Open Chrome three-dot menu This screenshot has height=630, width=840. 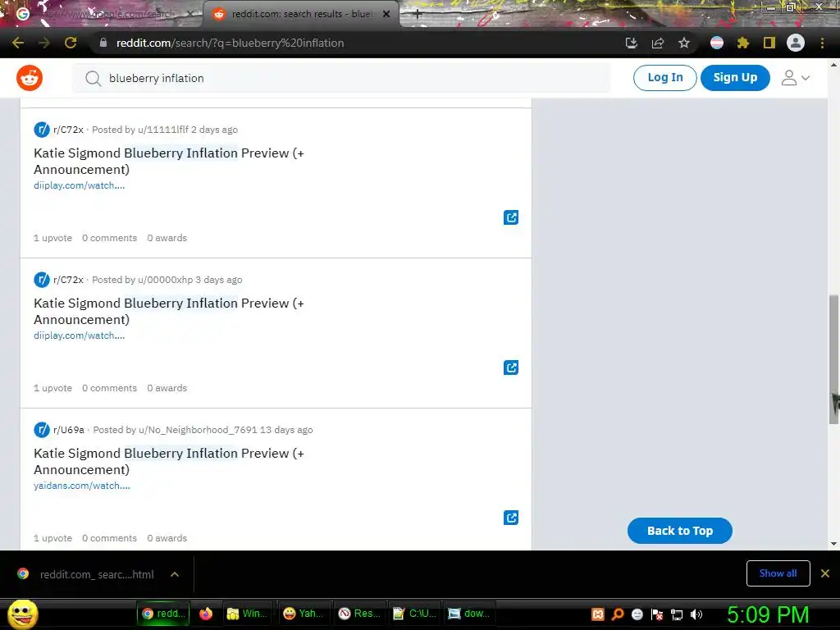822,43
